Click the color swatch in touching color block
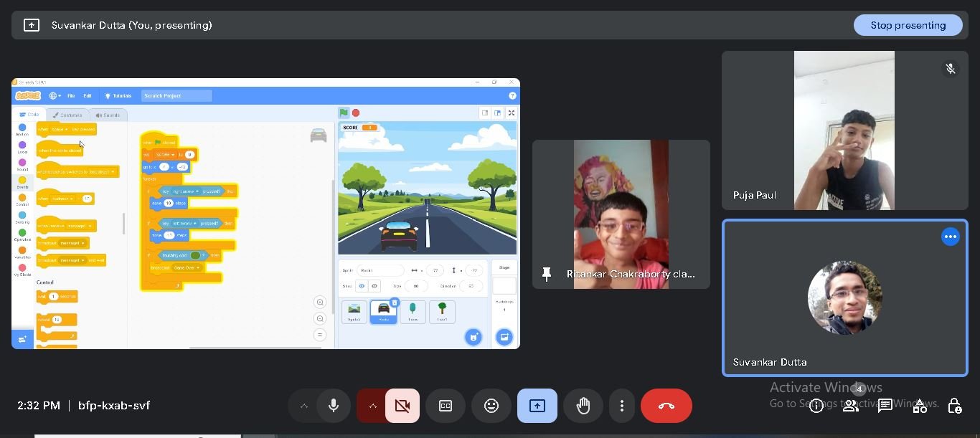The image size is (980, 438). 195,255
